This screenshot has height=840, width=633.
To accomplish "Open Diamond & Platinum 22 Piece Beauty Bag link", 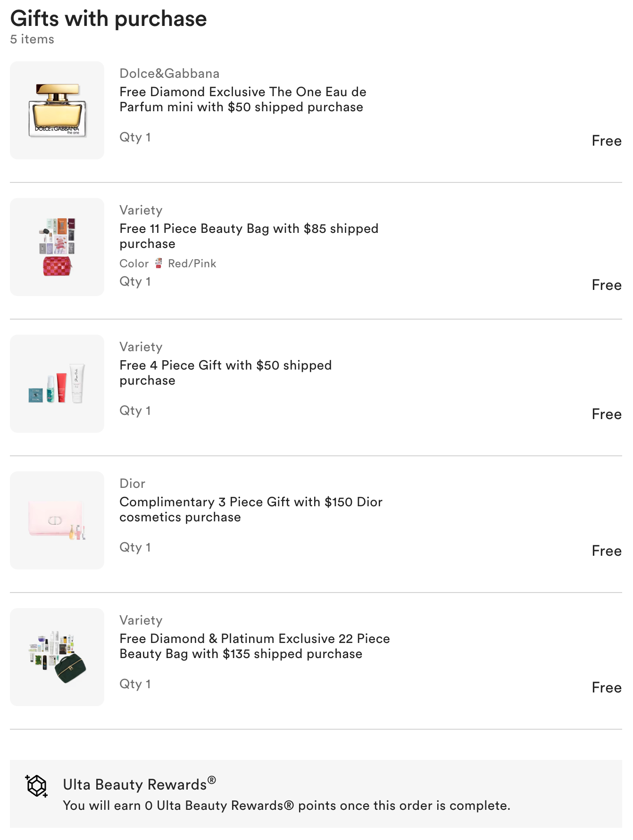I will pos(254,646).
